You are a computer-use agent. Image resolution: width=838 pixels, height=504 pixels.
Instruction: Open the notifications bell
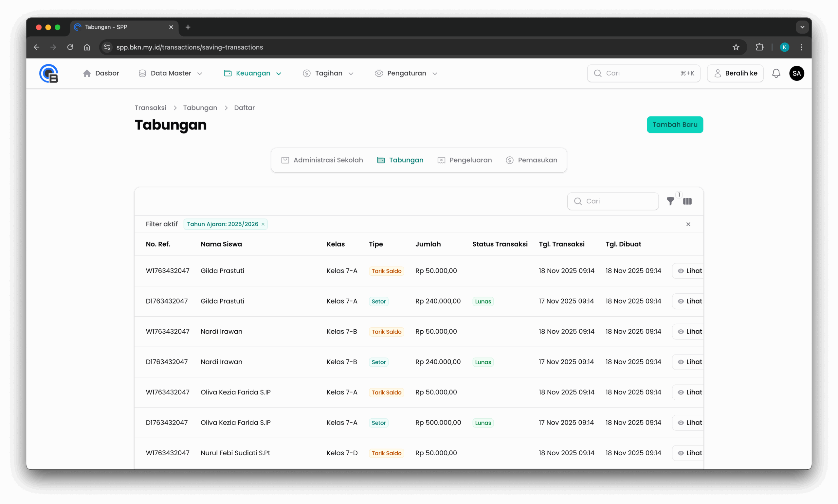click(776, 73)
